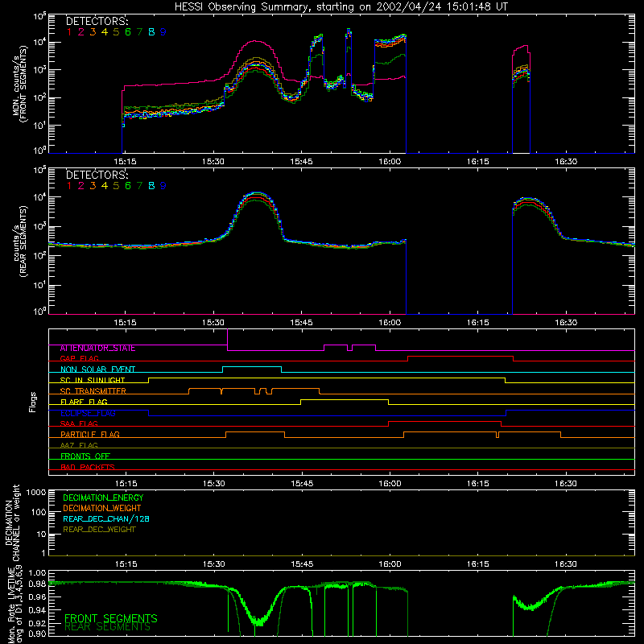Click the DETECTORS: label in the front segments plot
The width and height of the screenshot is (644, 644).
point(97,22)
